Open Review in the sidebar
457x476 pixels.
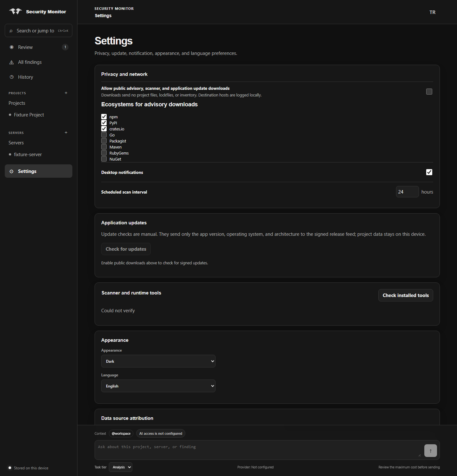[x=38, y=47]
